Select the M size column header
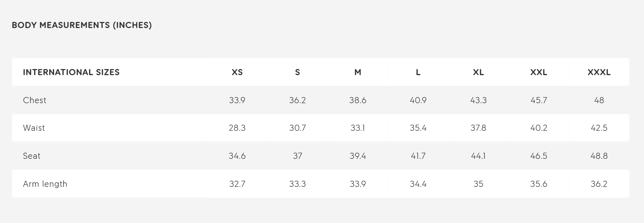Screen dimensions: 644x223 coord(358,72)
